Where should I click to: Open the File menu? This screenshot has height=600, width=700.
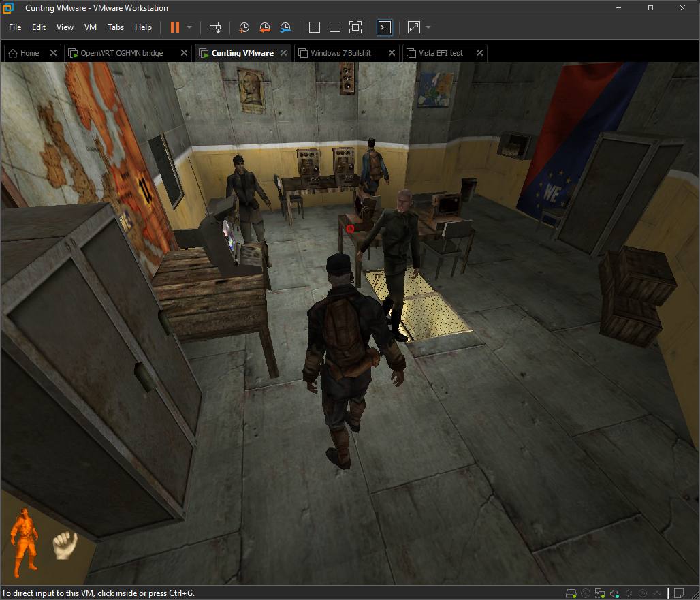tap(15, 27)
